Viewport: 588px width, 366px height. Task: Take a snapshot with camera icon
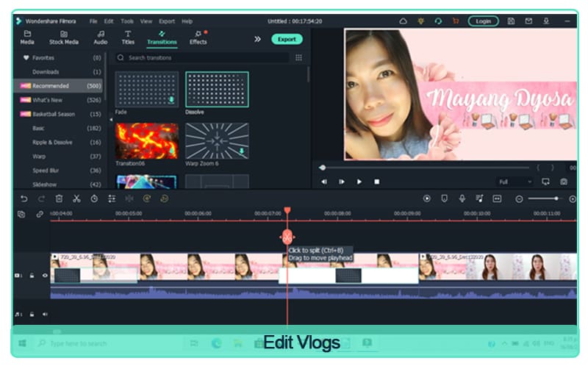point(564,182)
